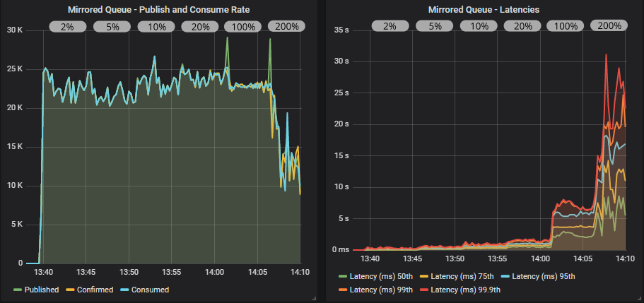Select the 5% marker in the Latencies panel
The width and height of the screenshot is (644, 303).
(433, 26)
